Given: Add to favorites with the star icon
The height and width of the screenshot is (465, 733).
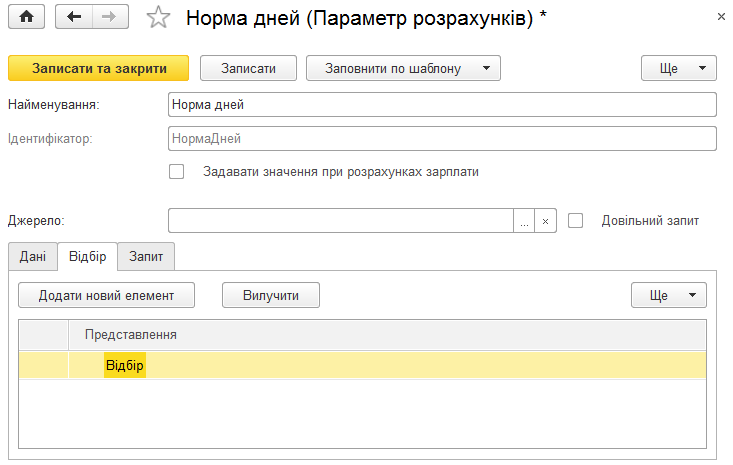Looking at the screenshot, I should click(158, 18).
